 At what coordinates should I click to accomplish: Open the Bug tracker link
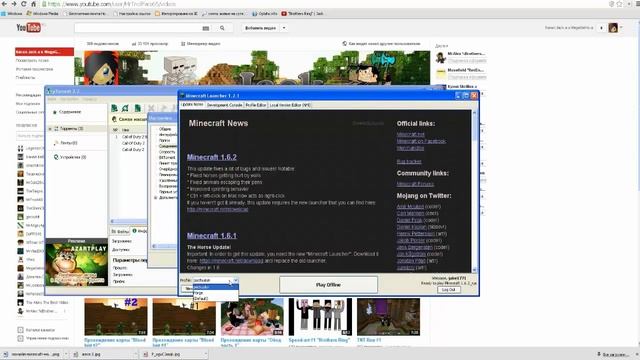pos(409,162)
